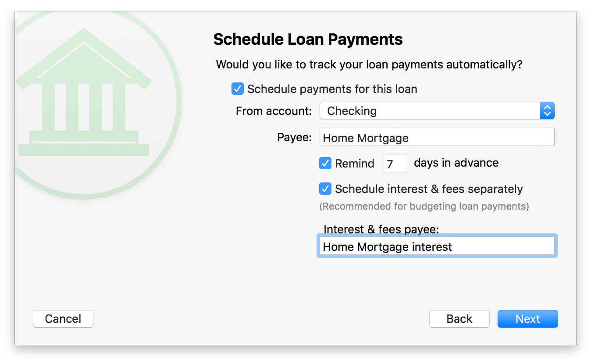The height and width of the screenshot is (364, 591).
Task: Click the Home Mortgage interest payee field
Action: coord(437,246)
